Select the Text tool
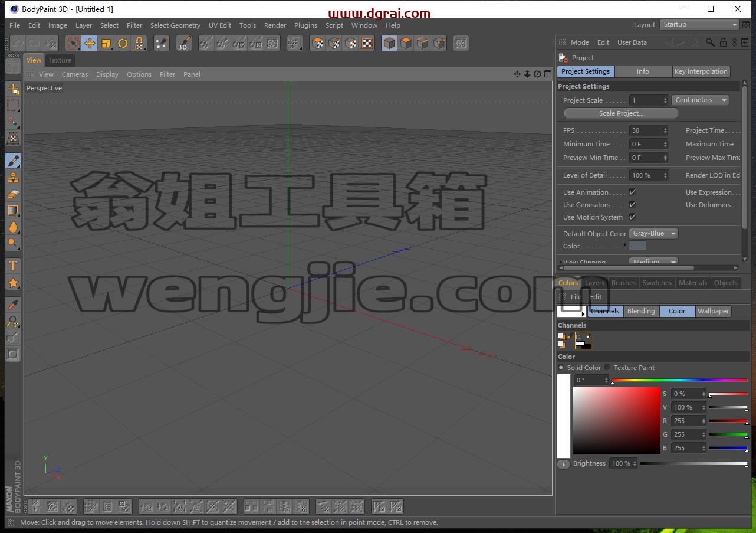This screenshot has width=756, height=533. [13, 266]
